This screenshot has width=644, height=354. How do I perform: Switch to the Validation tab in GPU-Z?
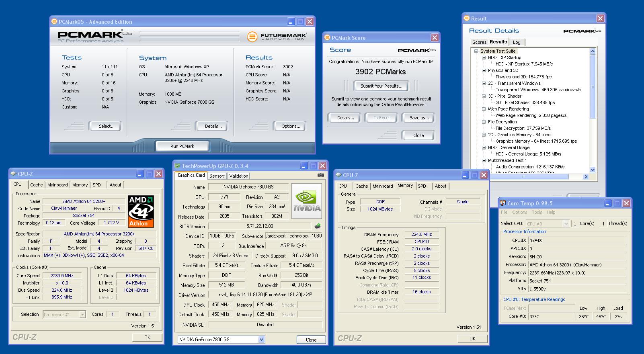tap(239, 176)
